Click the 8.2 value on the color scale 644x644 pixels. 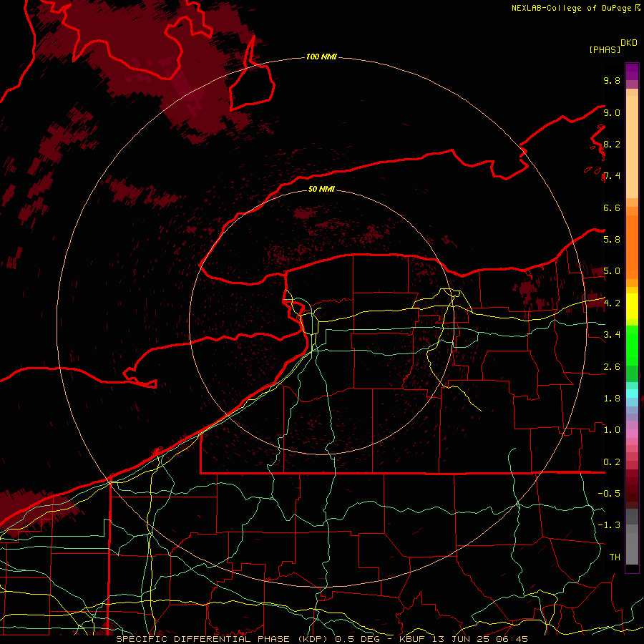point(612,144)
